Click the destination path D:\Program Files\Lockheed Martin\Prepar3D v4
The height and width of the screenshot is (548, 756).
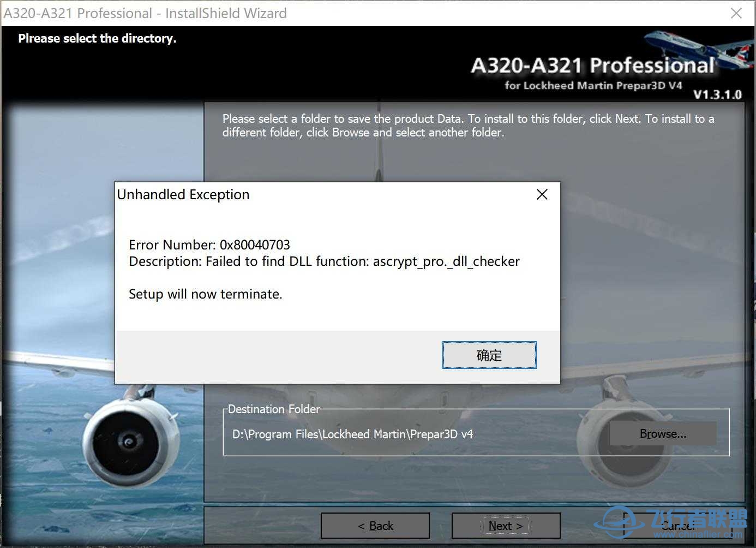point(352,434)
